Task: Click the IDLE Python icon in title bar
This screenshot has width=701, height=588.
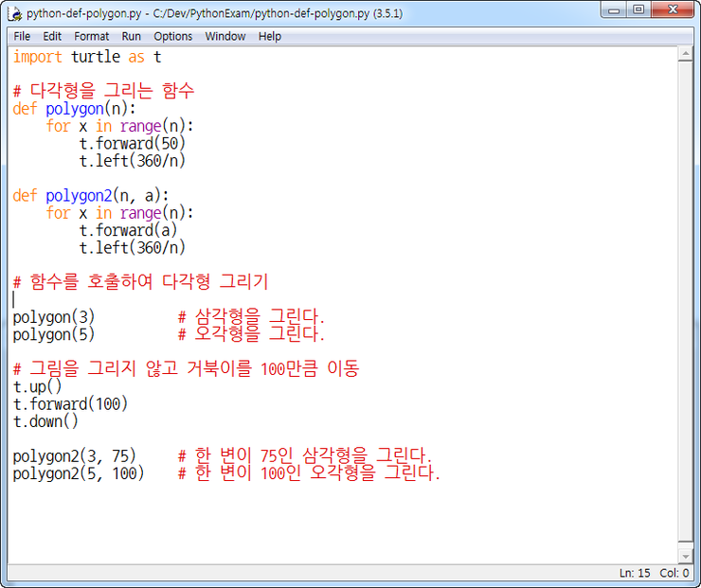Action: (x=15, y=13)
